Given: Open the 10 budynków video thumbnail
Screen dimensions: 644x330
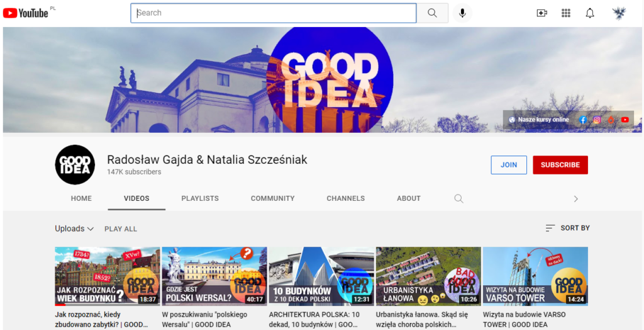Looking at the screenshot, I should click(x=321, y=276).
